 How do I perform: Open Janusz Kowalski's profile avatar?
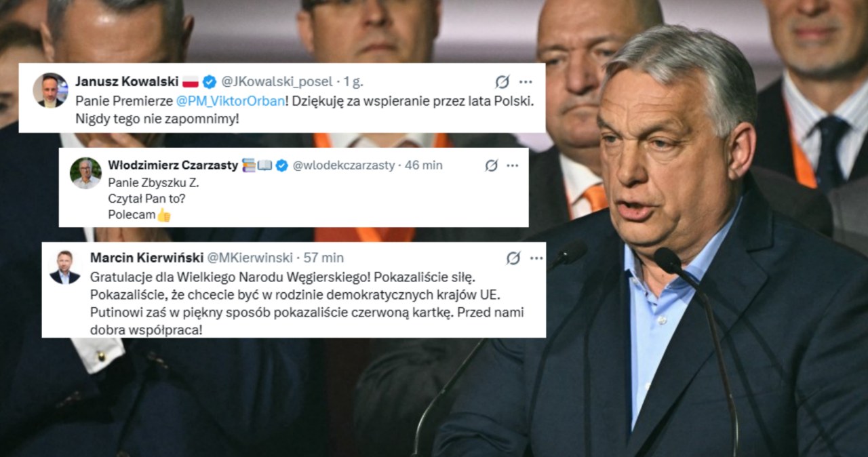[x=51, y=90]
